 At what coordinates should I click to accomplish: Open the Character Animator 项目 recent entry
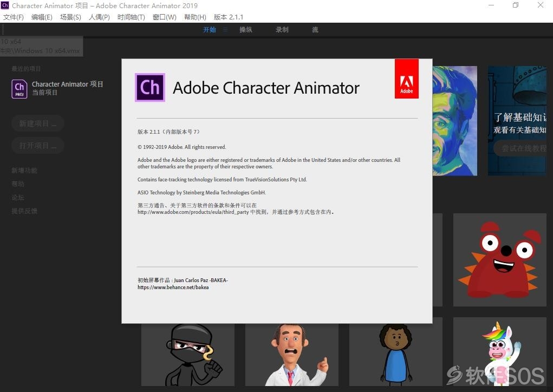(x=57, y=88)
